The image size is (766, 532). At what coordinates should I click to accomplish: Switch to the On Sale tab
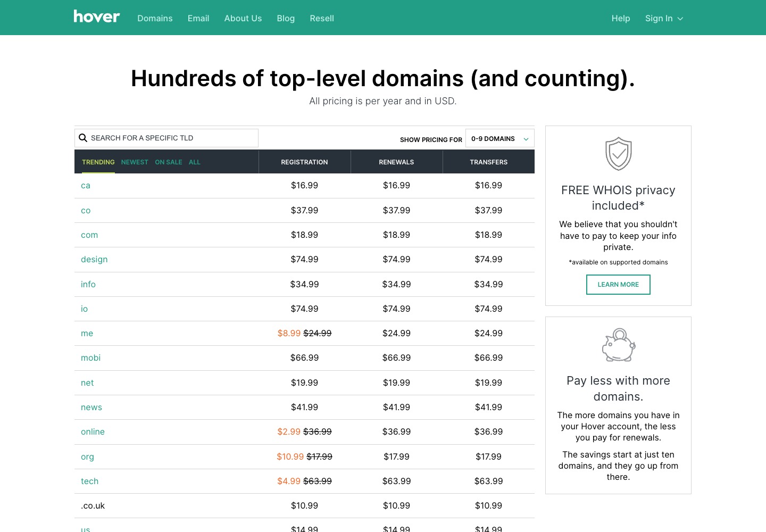pyautogui.click(x=169, y=162)
